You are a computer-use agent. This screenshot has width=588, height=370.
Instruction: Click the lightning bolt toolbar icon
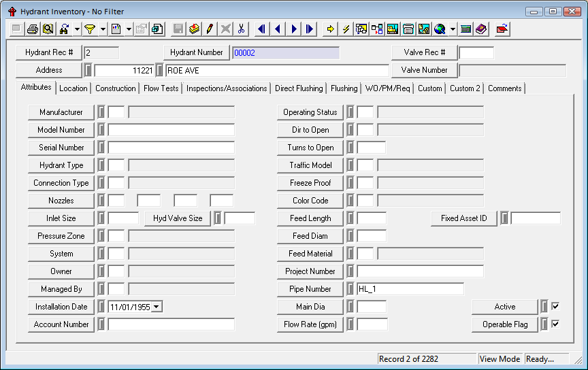click(346, 29)
